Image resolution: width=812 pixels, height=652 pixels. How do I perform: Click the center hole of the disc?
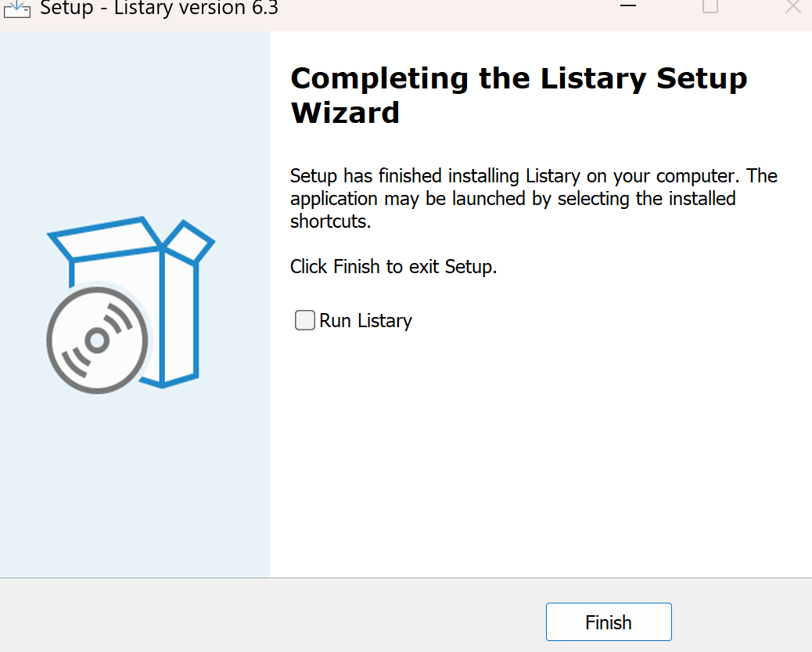pos(97,340)
